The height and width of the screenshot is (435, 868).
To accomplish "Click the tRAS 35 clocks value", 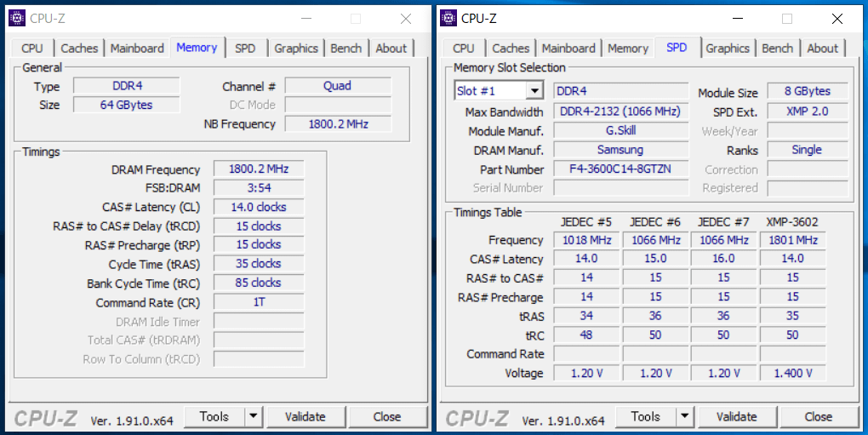I will pos(259,263).
